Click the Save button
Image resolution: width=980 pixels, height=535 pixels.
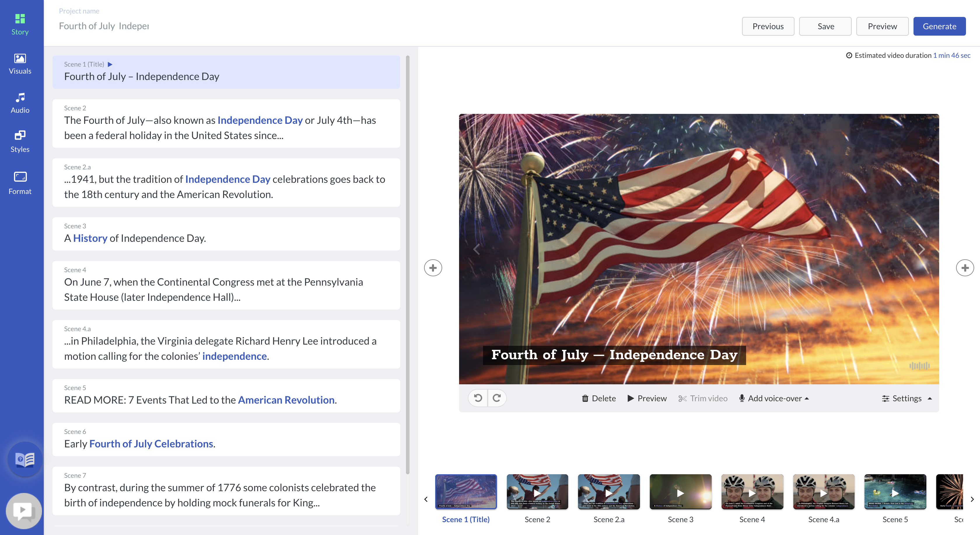click(x=825, y=26)
